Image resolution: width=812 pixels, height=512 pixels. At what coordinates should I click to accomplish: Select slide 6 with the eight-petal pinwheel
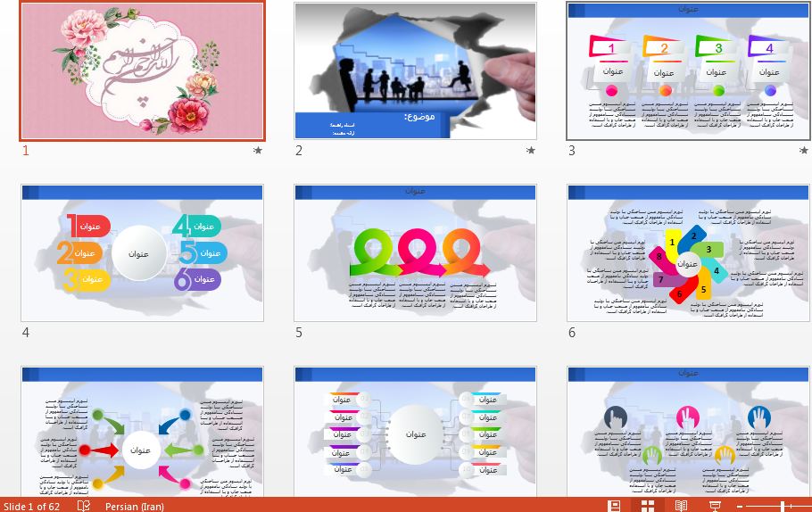point(688,253)
